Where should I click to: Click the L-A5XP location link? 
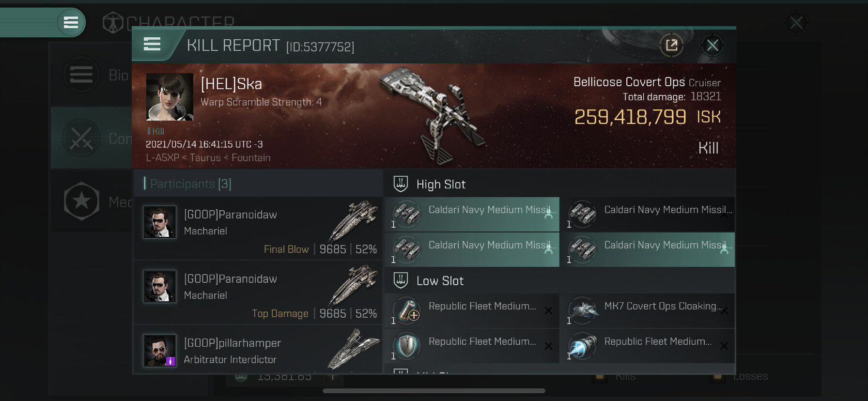click(x=162, y=158)
